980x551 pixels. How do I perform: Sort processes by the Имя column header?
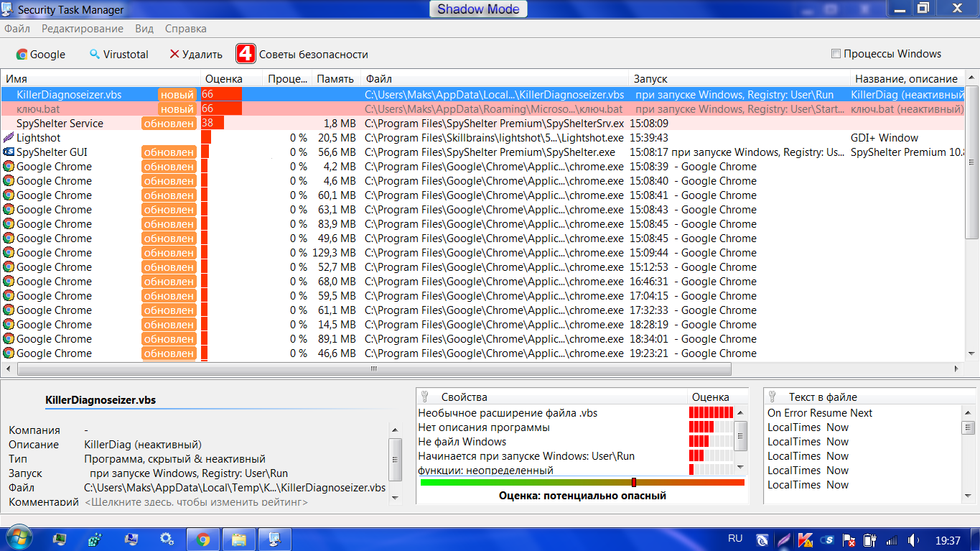[101, 79]
